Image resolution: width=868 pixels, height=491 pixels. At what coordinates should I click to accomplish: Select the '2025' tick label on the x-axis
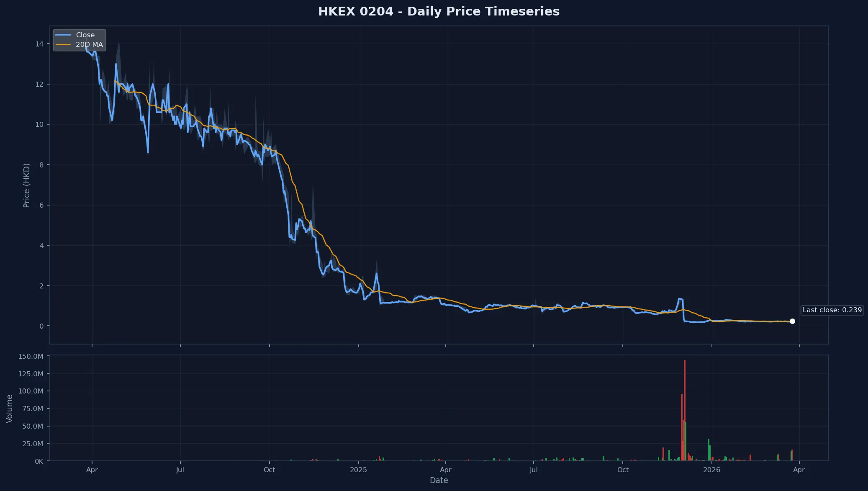[x=358, y=470]
